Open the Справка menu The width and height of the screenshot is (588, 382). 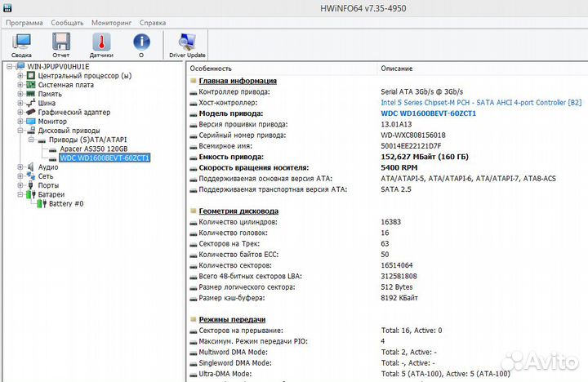click(x=153, y=23)
